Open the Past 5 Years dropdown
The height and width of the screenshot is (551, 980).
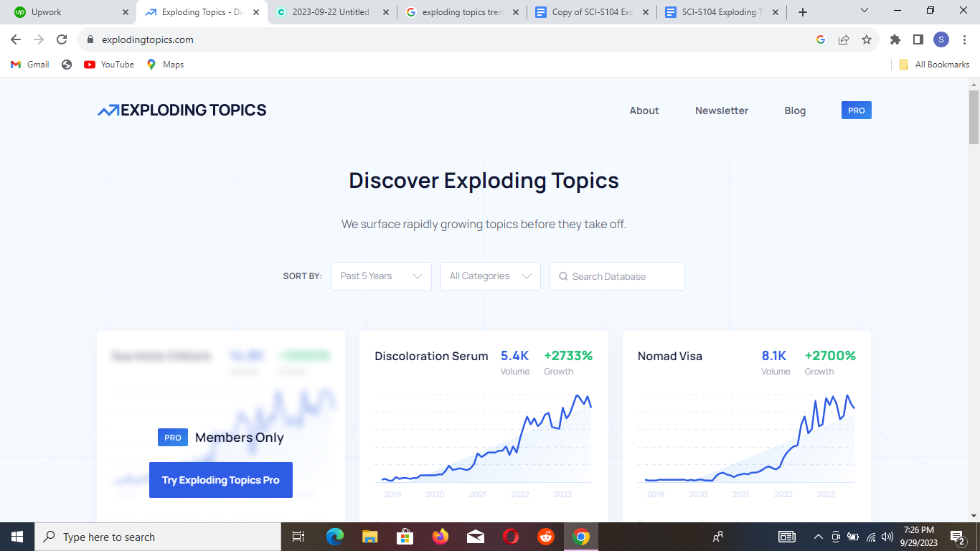381,276
